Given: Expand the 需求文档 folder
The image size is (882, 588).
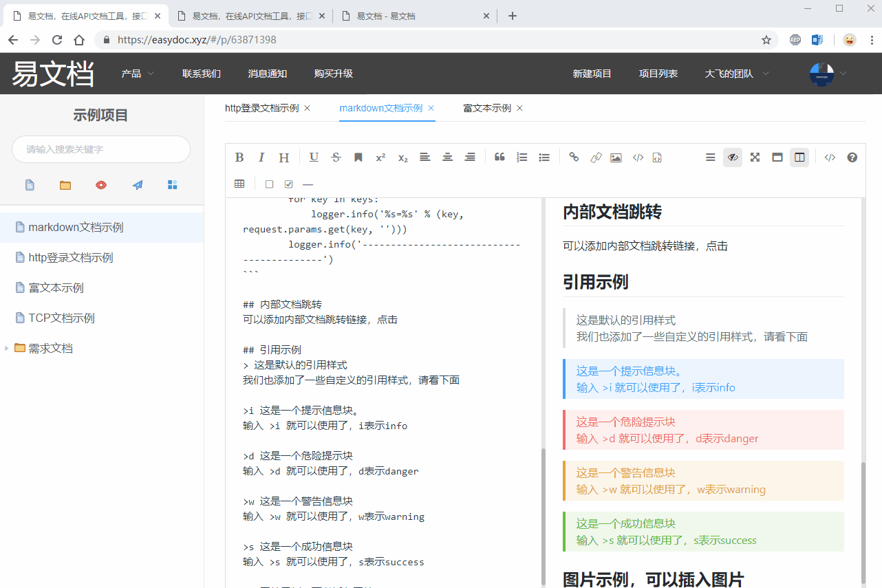Looking at the screenshot, I should pos(7,349).
